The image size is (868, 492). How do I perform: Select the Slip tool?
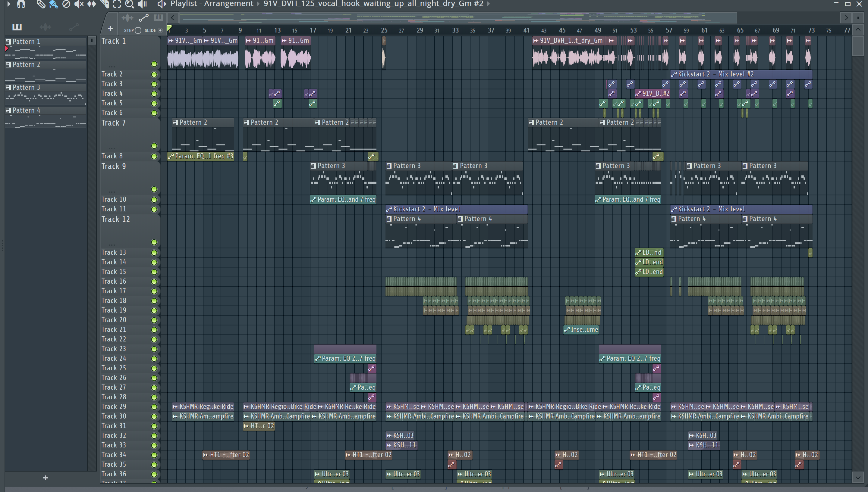(x=92, y=4)
